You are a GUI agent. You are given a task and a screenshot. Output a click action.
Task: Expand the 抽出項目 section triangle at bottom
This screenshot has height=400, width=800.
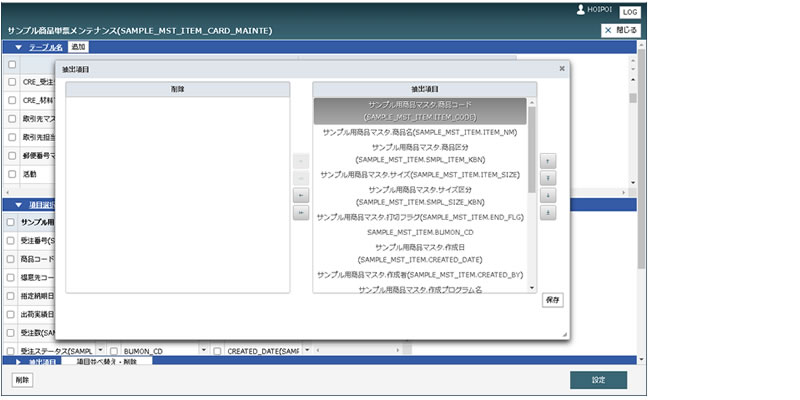19,362
